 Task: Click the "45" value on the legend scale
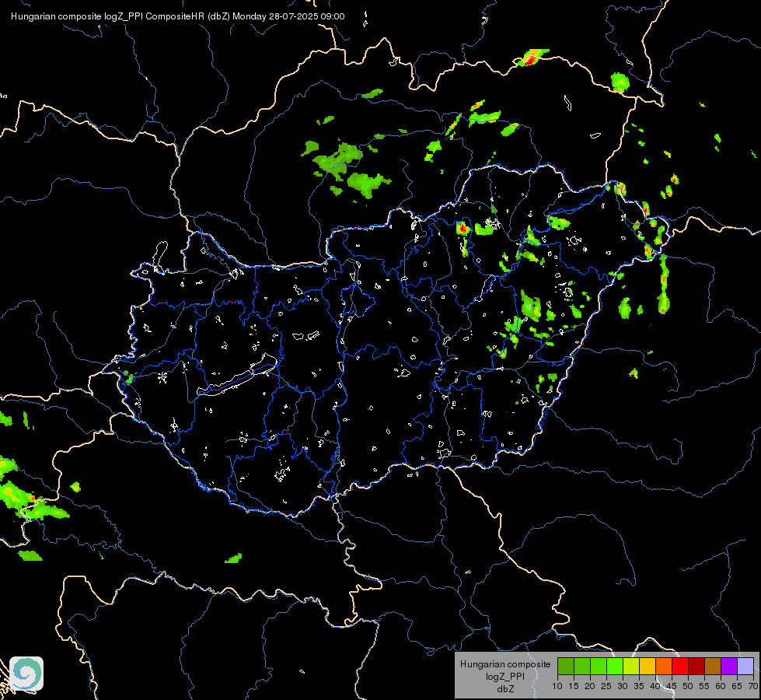pos(672,686)
